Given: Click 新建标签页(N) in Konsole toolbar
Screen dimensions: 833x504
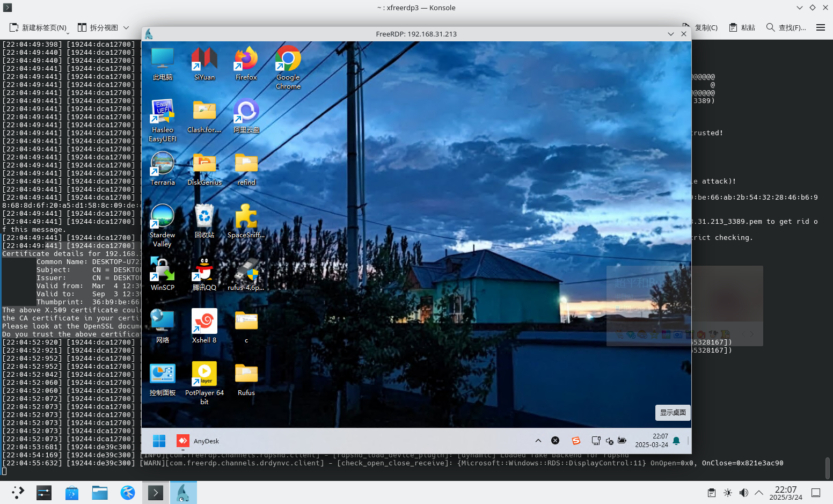Looking at the screenshot, I should [x=38, y=27].
